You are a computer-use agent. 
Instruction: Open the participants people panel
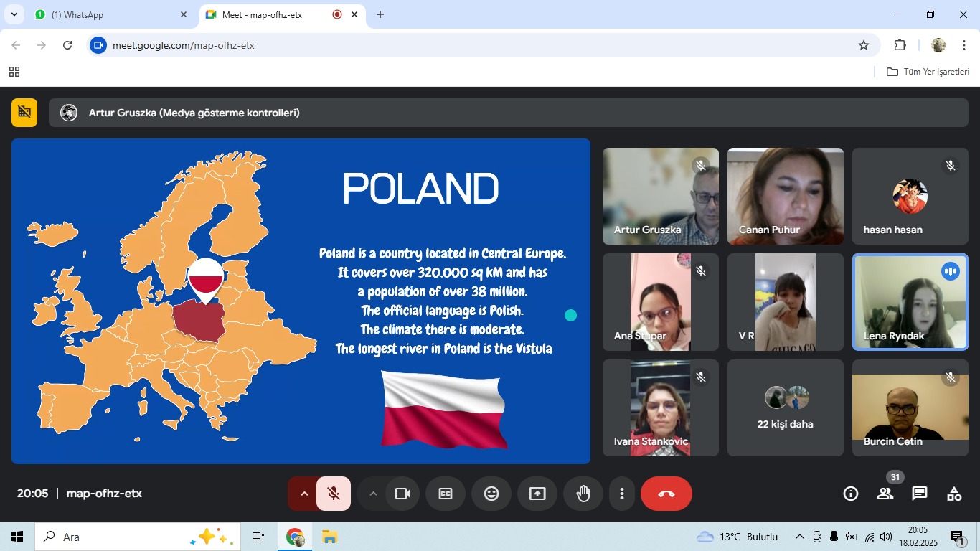(x=885, y=494)
